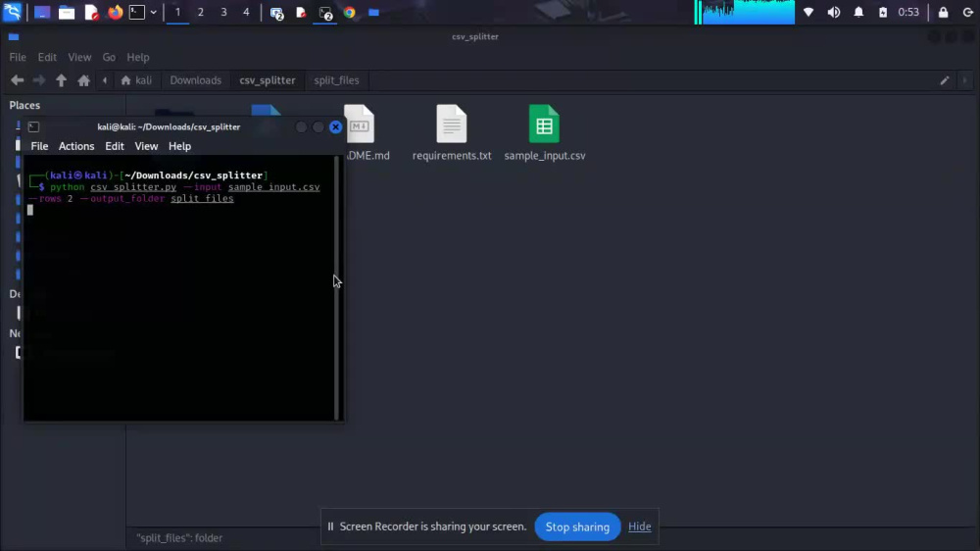
Task: Click the terminal taskbar window icon
Action: [325, 13]
